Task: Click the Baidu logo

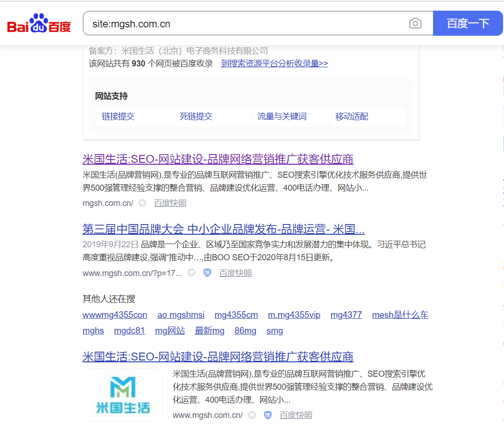Action: 39,23
